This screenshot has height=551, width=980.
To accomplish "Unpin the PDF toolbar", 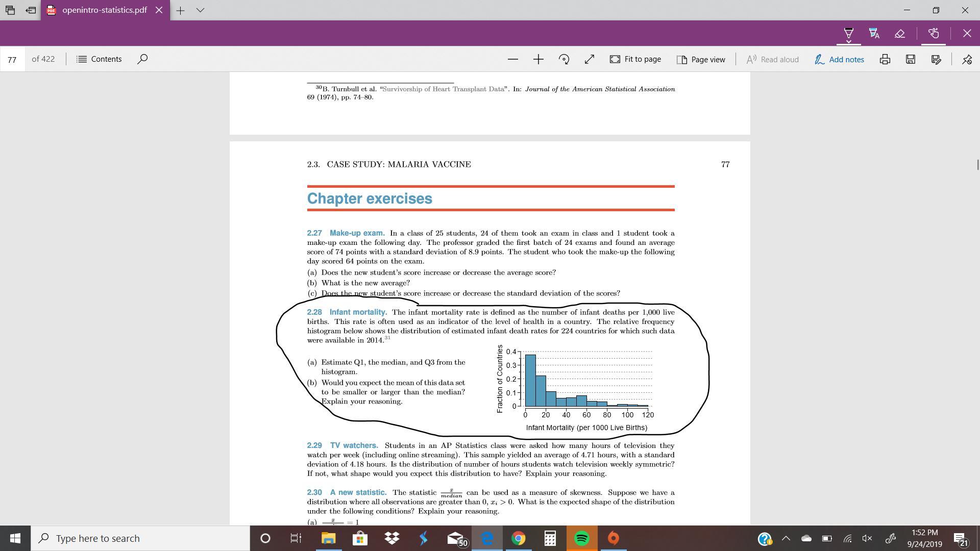I will pos(967,59).
